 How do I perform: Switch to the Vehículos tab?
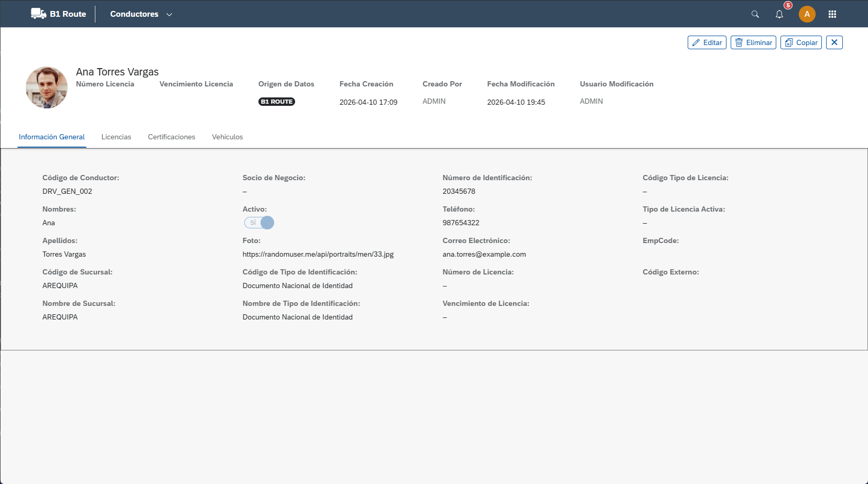[x=227, y=137]
